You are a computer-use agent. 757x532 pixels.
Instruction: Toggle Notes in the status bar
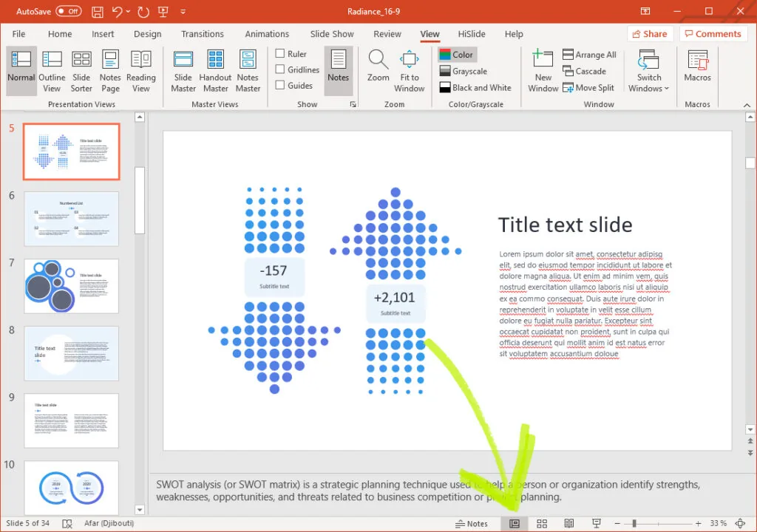[472, 524]
